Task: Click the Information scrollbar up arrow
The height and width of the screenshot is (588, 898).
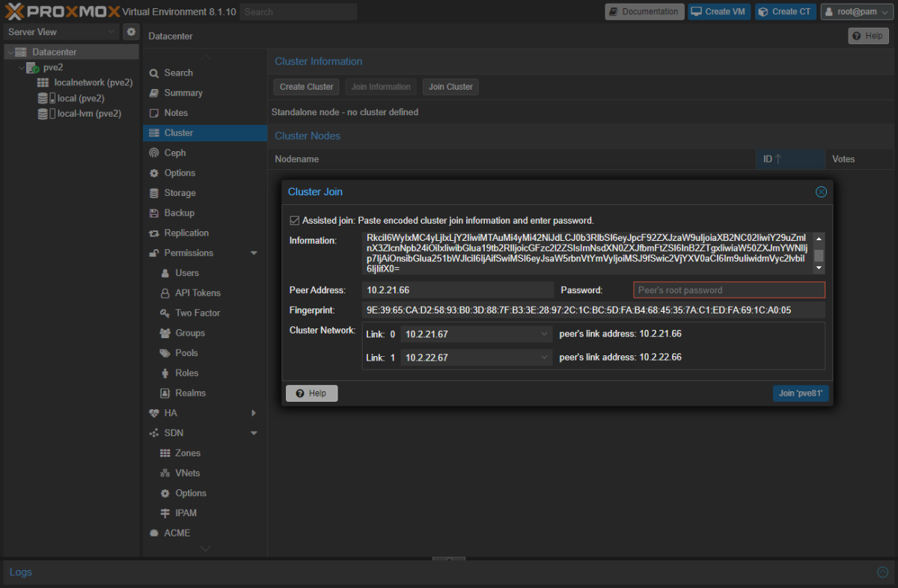Action: (819, 238)
